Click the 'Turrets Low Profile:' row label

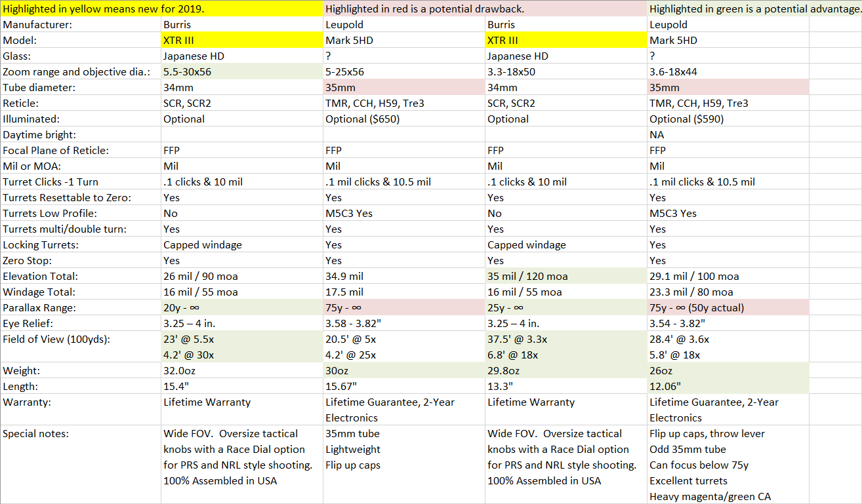[49, 213]
